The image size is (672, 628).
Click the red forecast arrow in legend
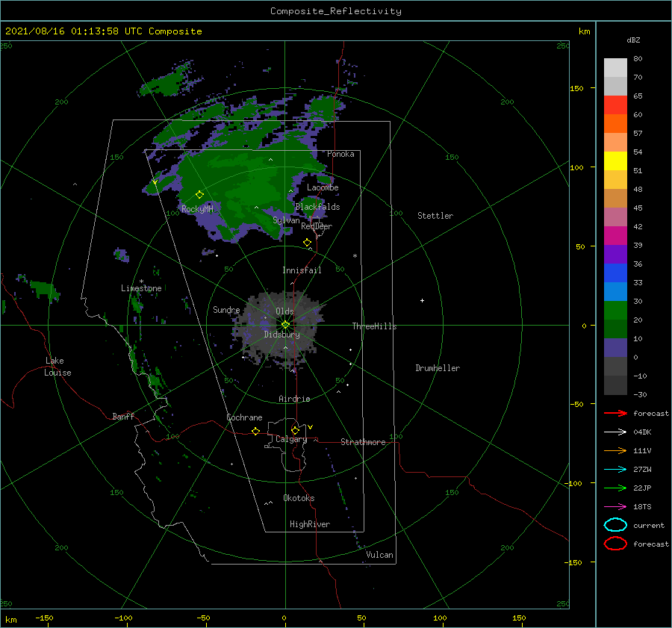point(615,413)
